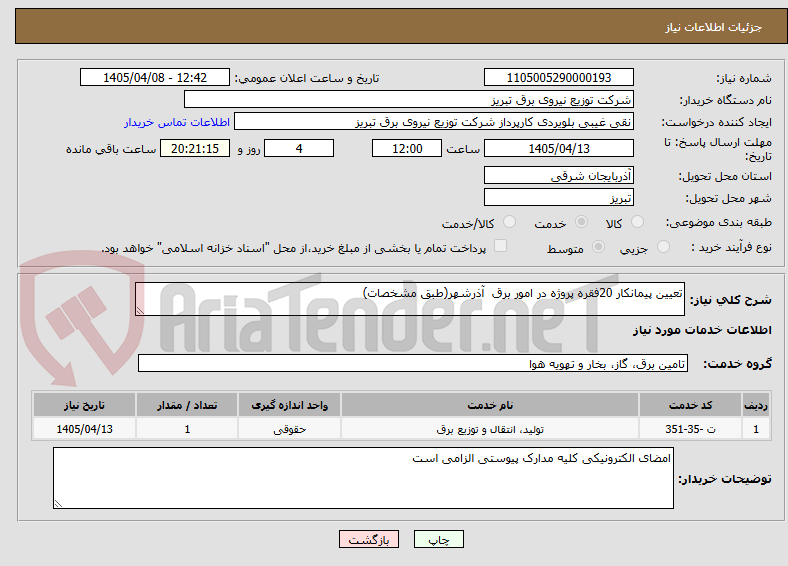Select the خدمت radio button
Image resolution: width=788 pixels, height=566 pixels.
(x=581, y=222)
